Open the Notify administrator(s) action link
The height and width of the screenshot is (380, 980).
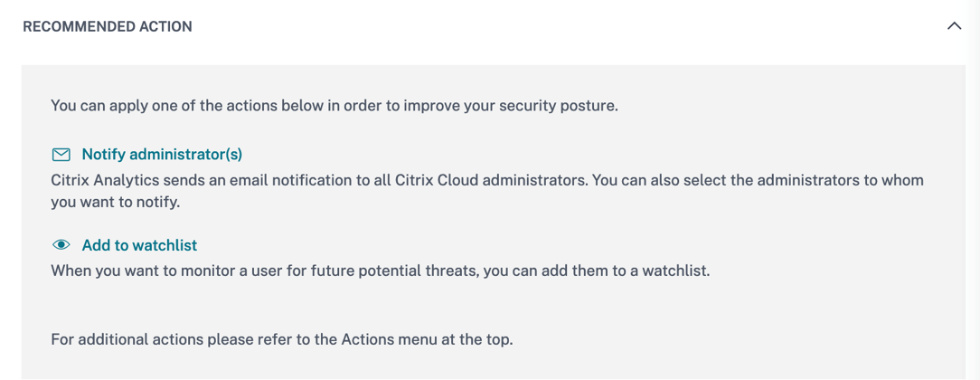click(x=162, y=155)
